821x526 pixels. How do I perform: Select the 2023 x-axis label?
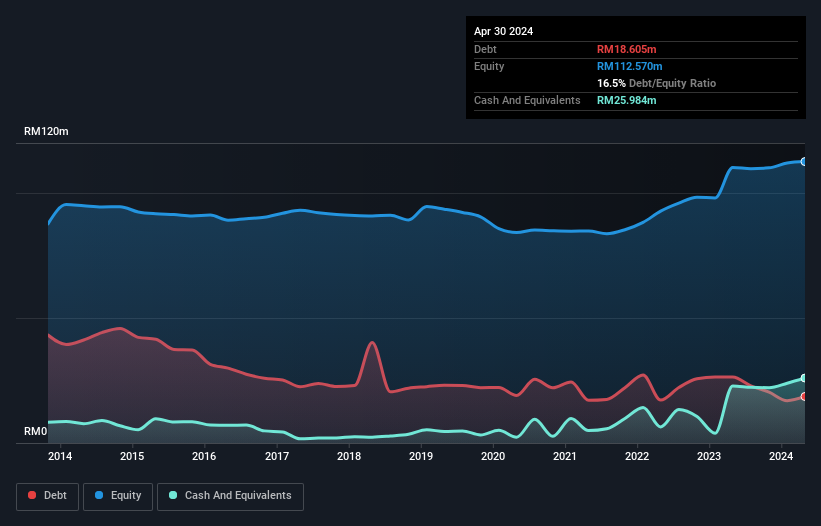coord(709,456)
